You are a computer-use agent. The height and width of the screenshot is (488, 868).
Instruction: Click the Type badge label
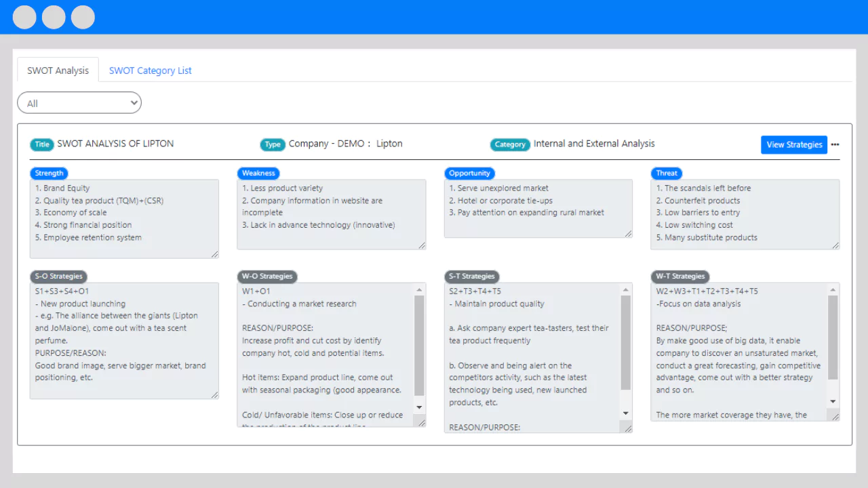pyautogui.click(x=273, y=144)
